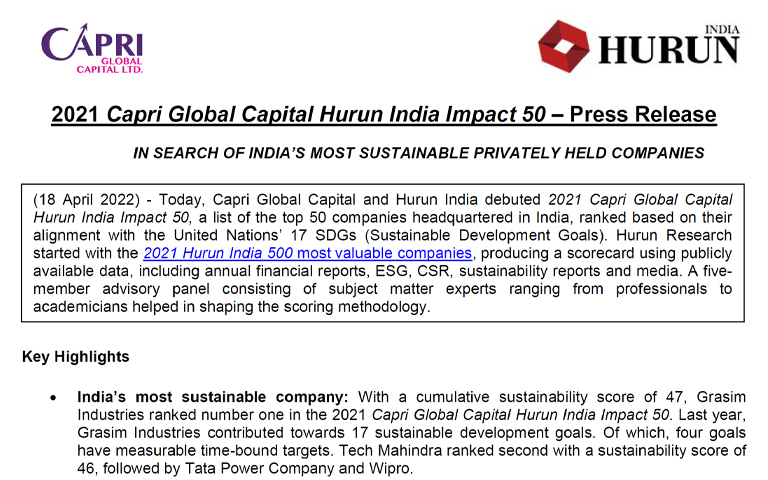Click the 'Key Highlights' heading

tap(75, 357)
